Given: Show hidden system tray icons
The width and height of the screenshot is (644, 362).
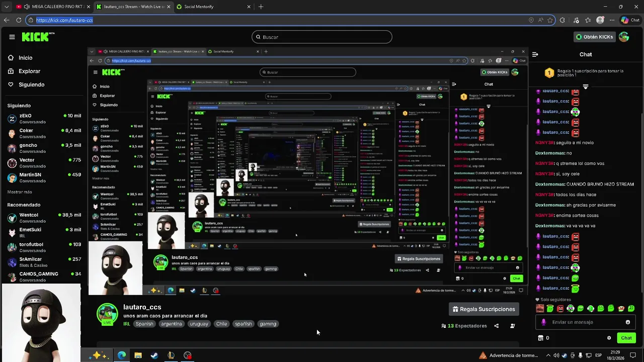Looking at the screenshot, I should (548, 355).
